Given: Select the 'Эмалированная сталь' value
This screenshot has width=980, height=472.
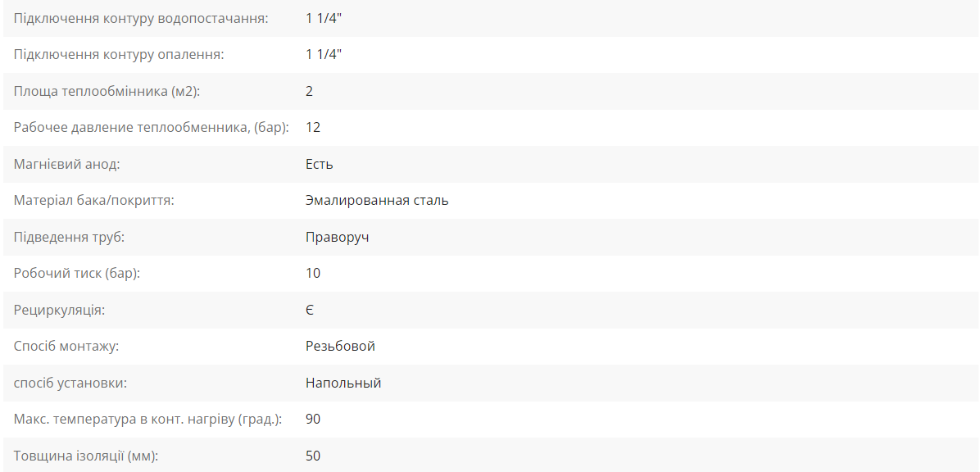Looking at the screenshot, I should click(x=377, y=201).
